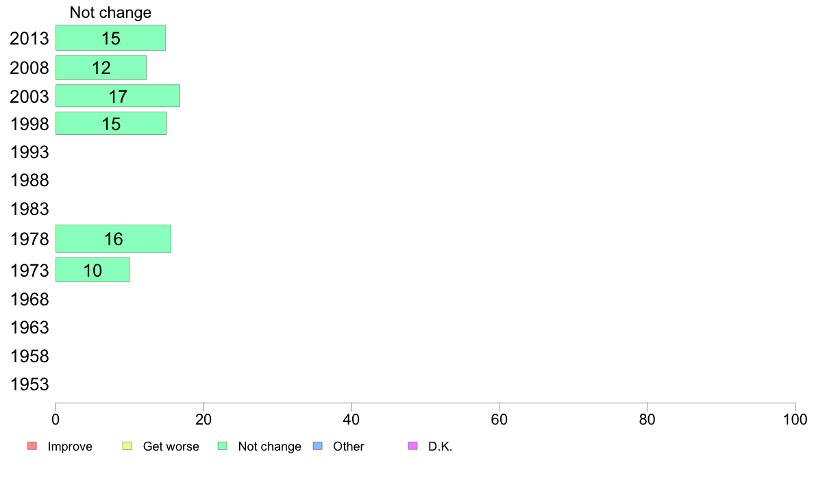Click the 40 axis tick label

(351, 419)
